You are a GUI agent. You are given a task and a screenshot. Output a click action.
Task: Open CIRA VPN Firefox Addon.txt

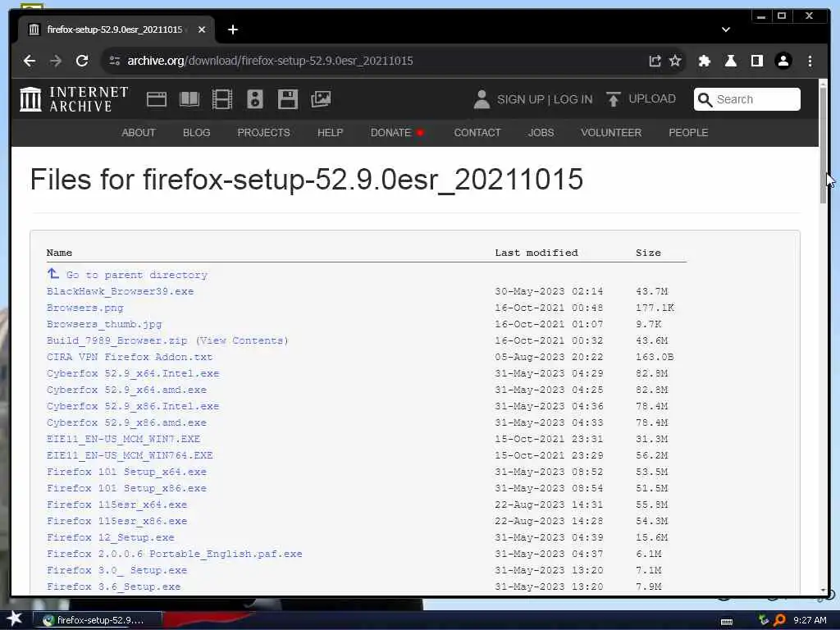(x=130, y=357)
